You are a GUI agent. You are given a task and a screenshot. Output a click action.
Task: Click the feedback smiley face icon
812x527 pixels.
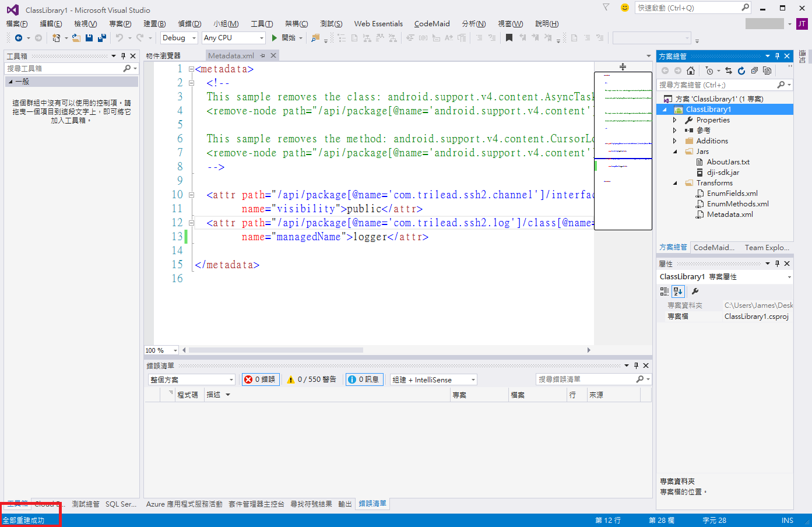pyautogui.click(x=625, y=8)
